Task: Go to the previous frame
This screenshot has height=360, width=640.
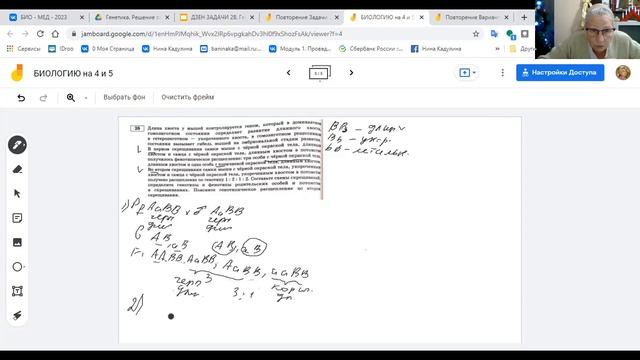Action: tap(289, 73)
